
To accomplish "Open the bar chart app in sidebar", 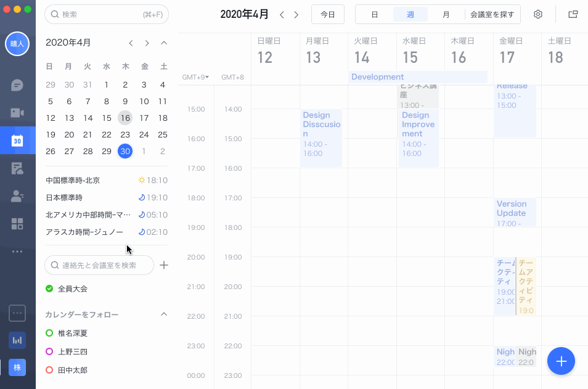I will point(17,340).
